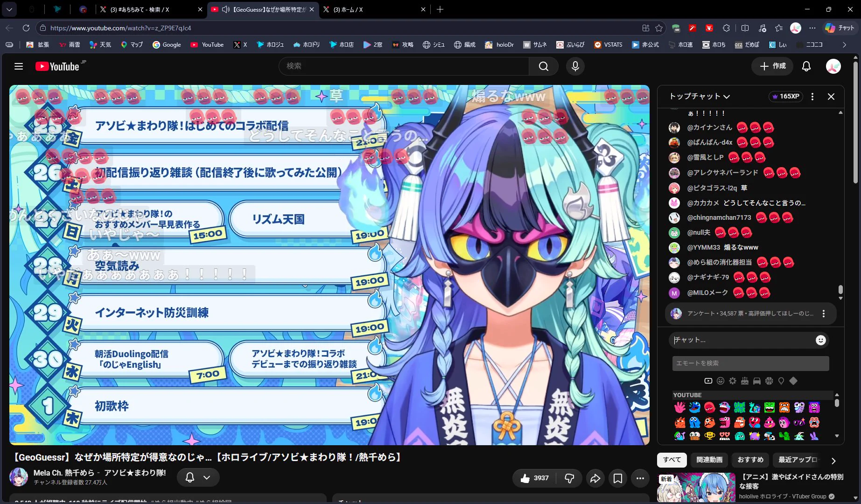Image resolution: width=861 pixels, height=504 pixels.
Task: Toggle the emoji picker smiley in chat
Action: click(820, 340)
